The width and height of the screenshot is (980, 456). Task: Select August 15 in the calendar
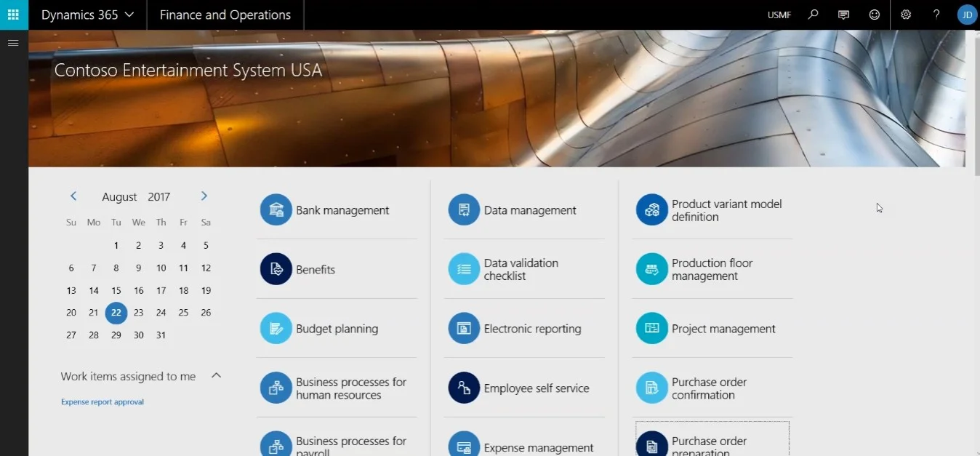116,290
